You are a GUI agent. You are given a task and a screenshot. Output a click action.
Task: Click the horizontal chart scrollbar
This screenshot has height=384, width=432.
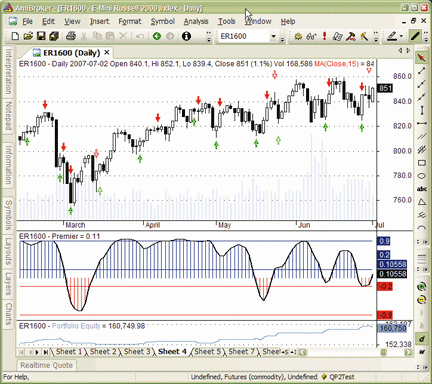pyautogui.click(x=355, y=352)
